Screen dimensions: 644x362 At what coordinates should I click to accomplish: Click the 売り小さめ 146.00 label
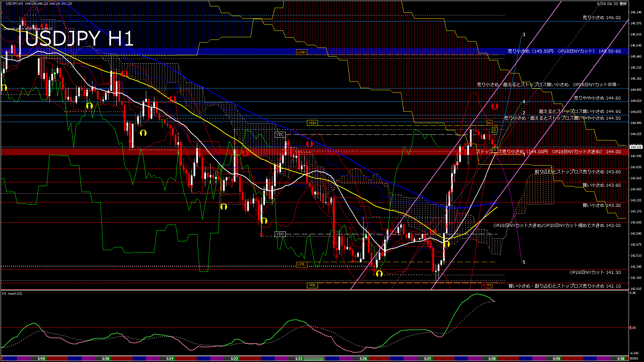(x=602, y=17)
